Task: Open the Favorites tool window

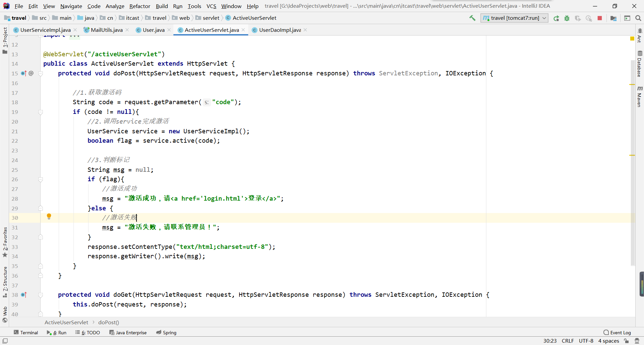Action: [x=5, y=242]
